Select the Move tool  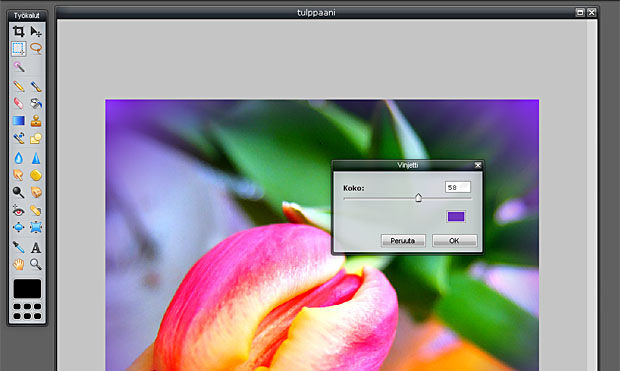(36, 31)
